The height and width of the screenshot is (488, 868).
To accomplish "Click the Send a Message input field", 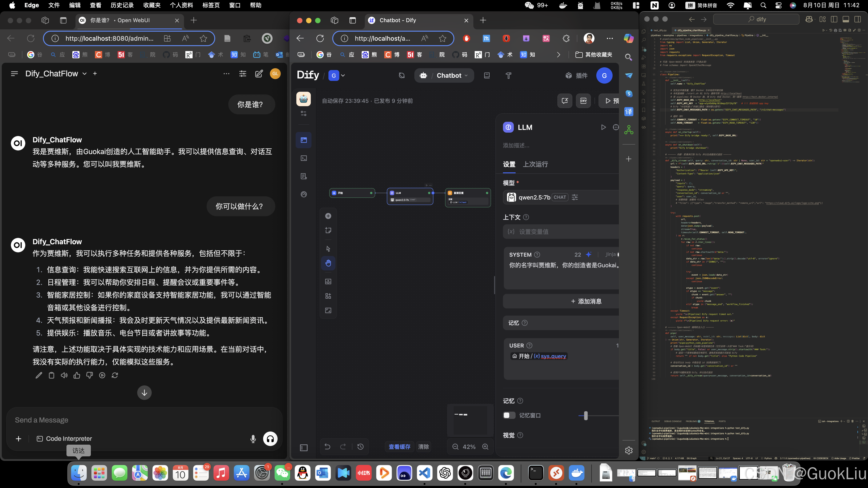I will click(144, 420).
